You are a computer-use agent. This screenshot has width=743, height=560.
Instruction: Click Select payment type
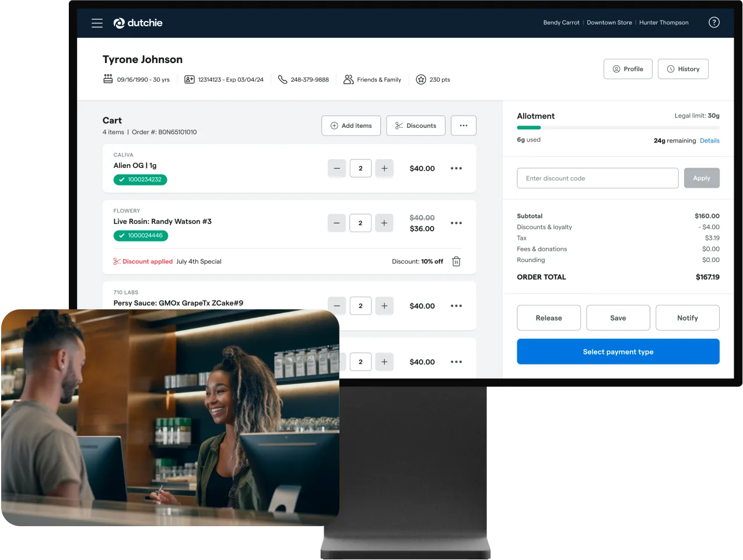[618, 352]
